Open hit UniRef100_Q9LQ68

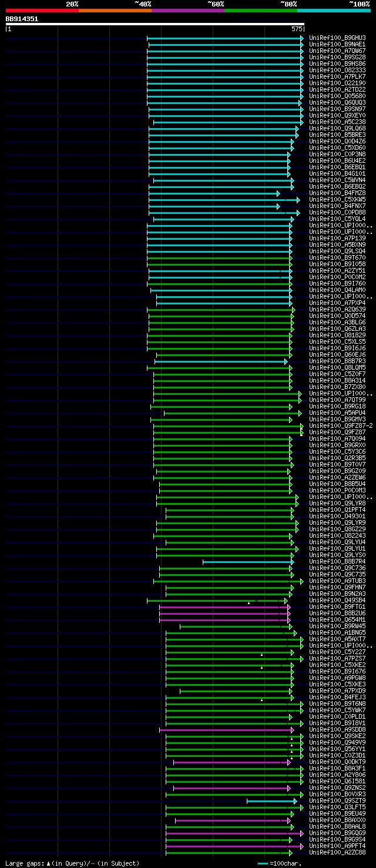pos(337,128)
